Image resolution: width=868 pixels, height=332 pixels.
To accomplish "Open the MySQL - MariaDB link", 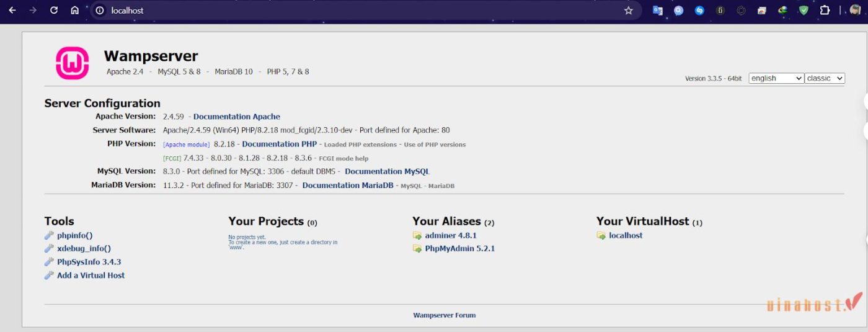I will (428, 186).
